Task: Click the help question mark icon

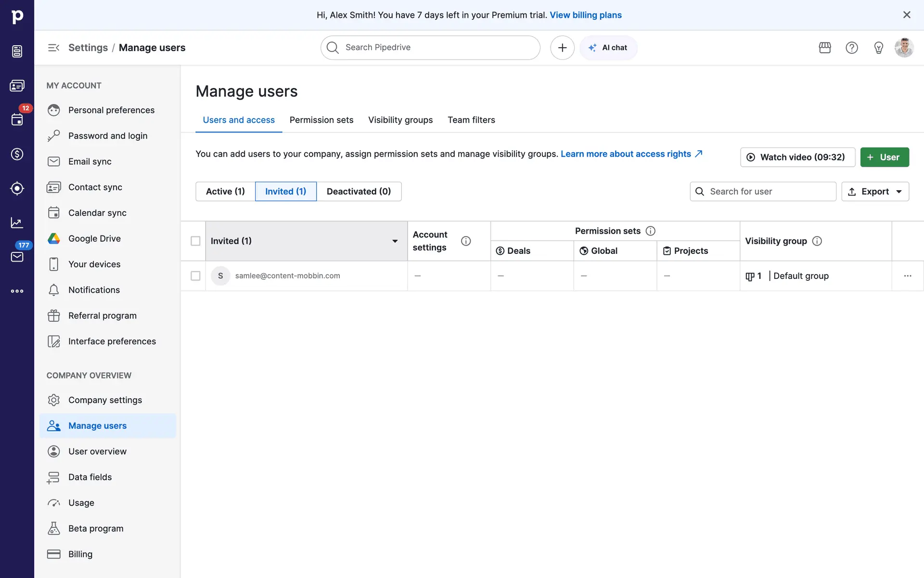Action: tap(852, 48)
